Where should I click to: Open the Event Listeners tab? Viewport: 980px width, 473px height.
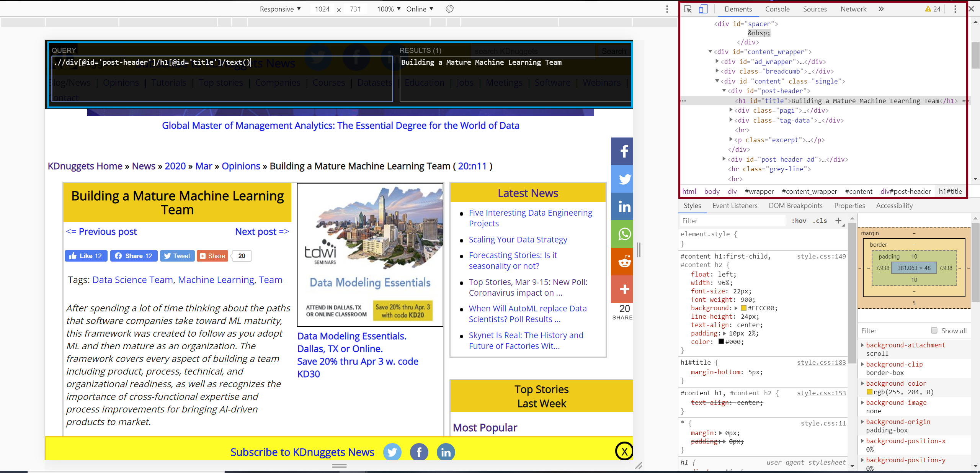(735, 206)
